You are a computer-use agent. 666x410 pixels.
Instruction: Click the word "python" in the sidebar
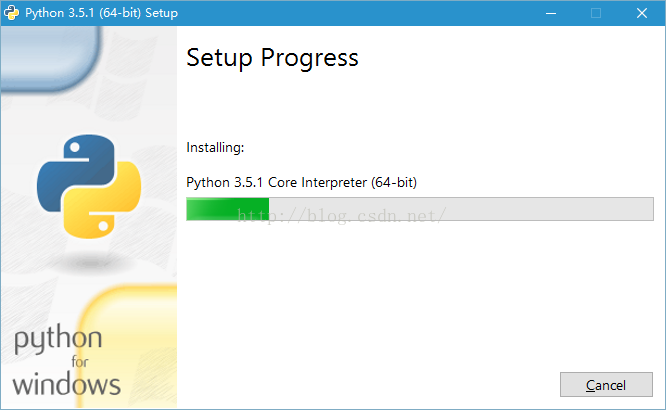pos(58,340)
